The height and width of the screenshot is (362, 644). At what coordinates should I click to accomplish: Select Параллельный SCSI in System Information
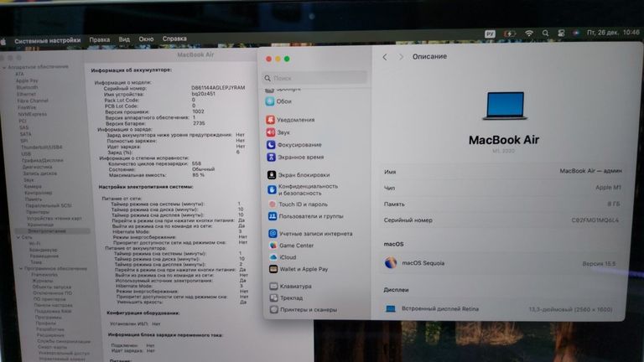pos(49,205)
